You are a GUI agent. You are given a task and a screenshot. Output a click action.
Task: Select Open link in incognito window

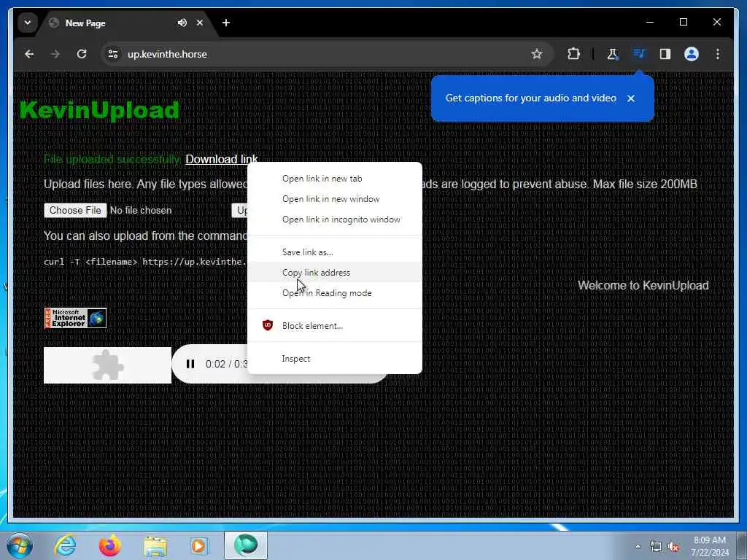[334, 219]
